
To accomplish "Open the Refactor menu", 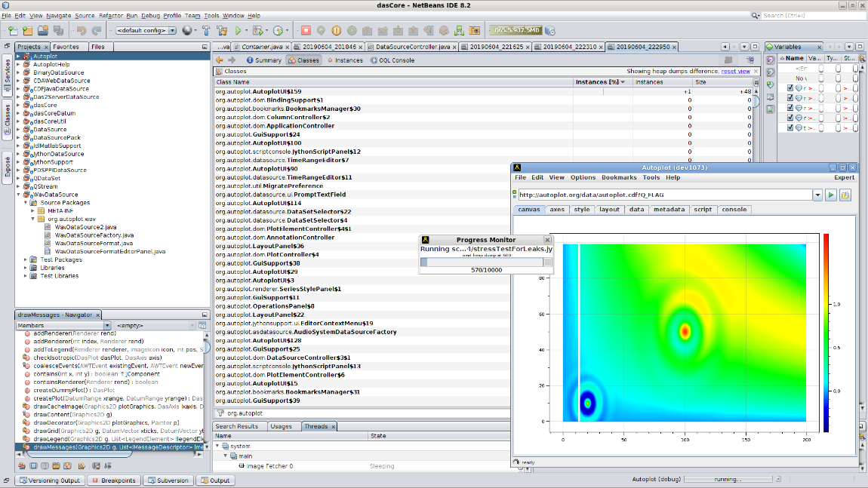I will (x=110, y=15).
